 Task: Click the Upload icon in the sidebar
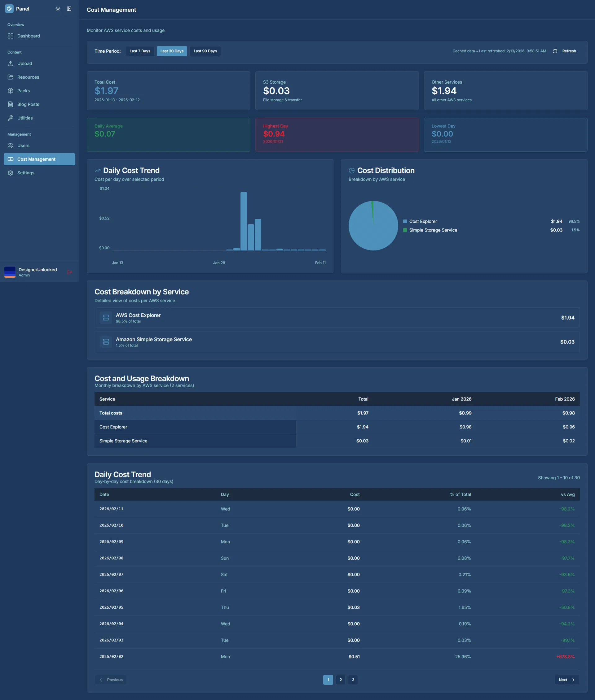(11, 63)
